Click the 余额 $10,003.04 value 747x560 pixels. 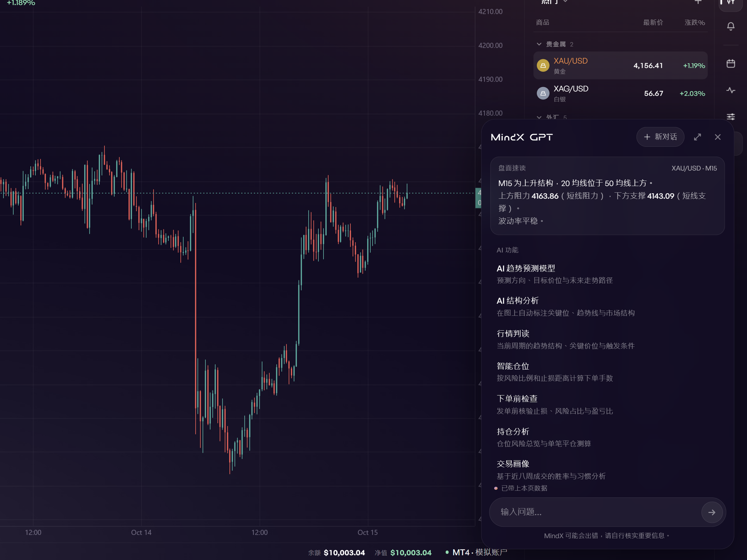pos(344,553)
